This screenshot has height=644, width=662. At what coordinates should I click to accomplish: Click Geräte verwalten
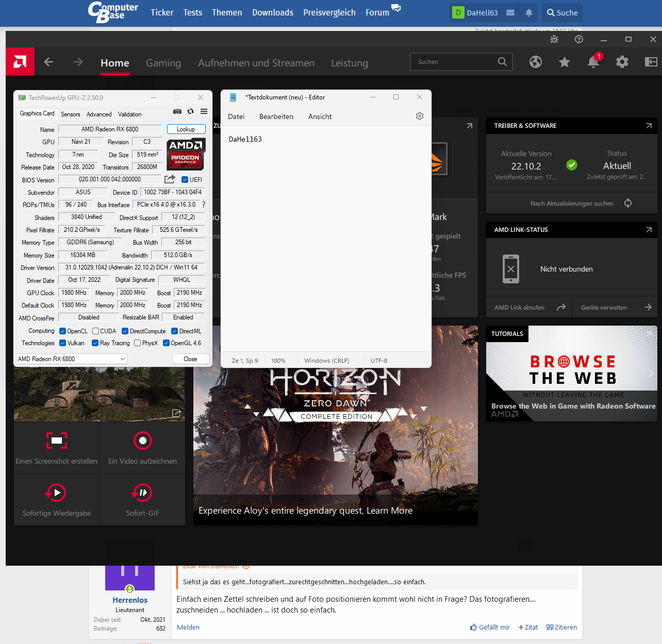point(615,308)
